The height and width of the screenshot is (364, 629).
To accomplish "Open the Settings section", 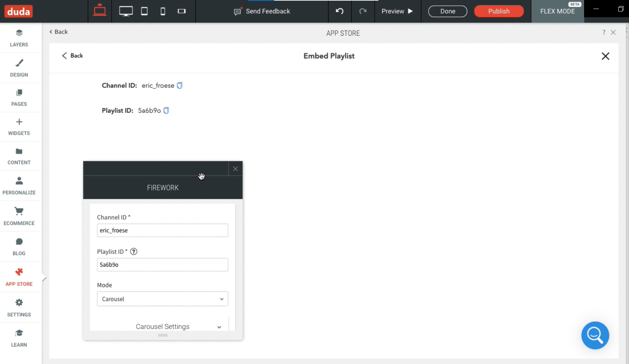I will tap(19, 308).
